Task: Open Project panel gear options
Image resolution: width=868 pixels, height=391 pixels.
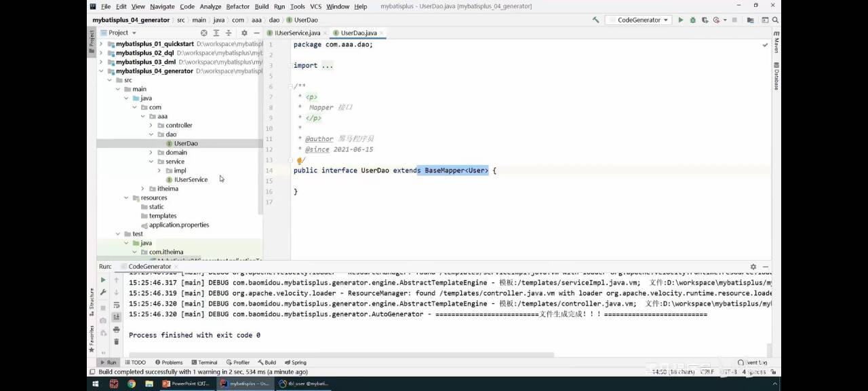Action: pyautogui.click(x=243, y=33)
